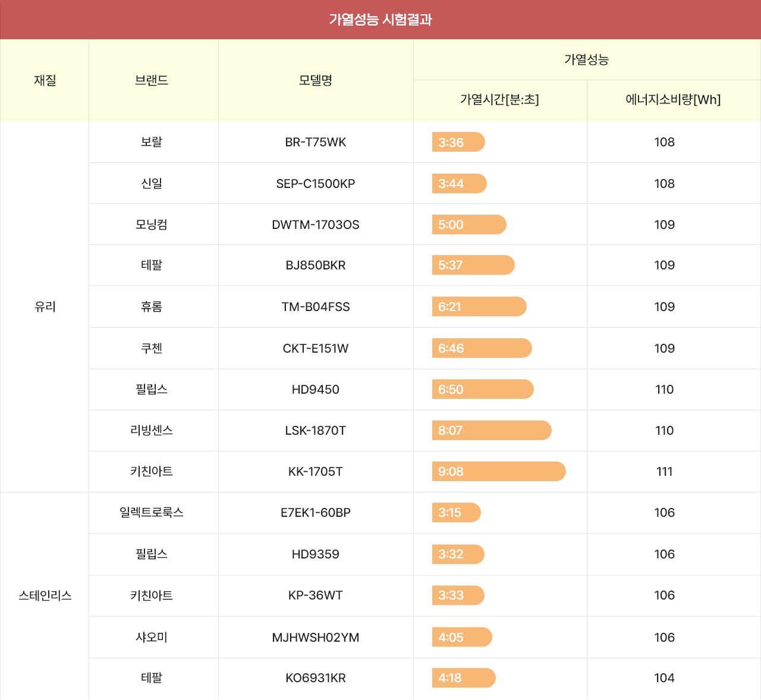The height and width of the screenshot is (700, 761).
Task: Select the '스테인리스' material cell
Action: click(45, 595)
